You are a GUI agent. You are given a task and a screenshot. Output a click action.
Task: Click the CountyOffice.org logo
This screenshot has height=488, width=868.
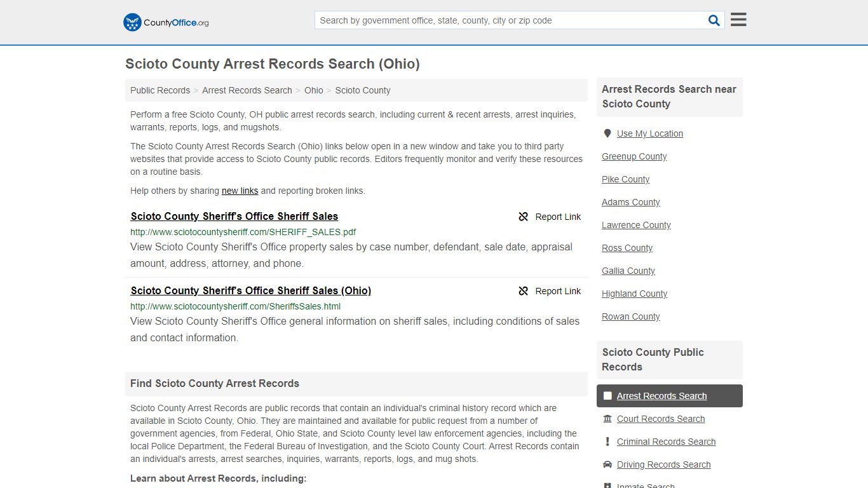click(166, 22)
